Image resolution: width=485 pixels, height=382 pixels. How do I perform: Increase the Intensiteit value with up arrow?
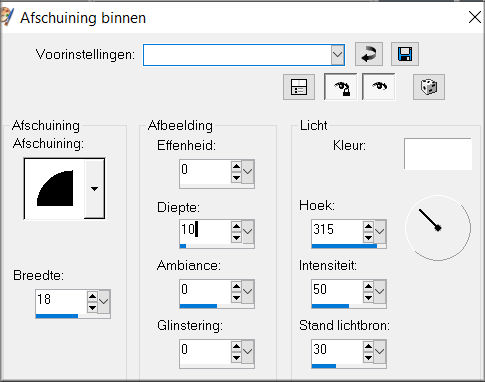point(368,286)
